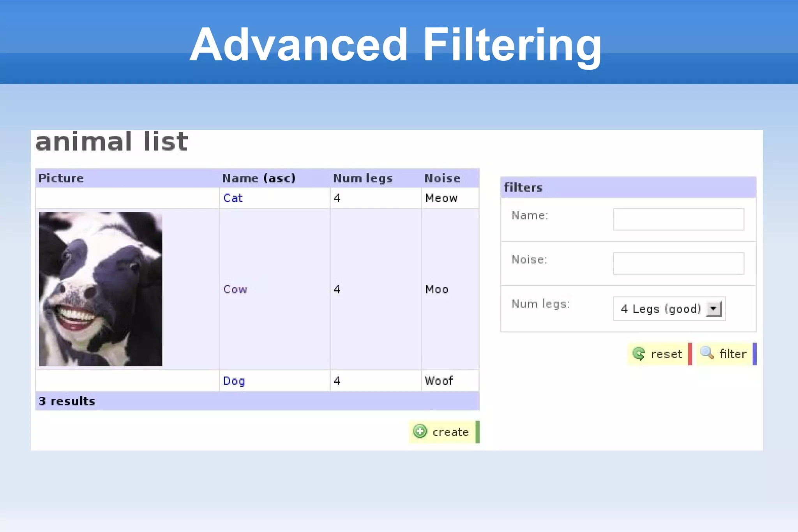Focus the Name filter text field
The image size is (798, 532).
point(678,219)
